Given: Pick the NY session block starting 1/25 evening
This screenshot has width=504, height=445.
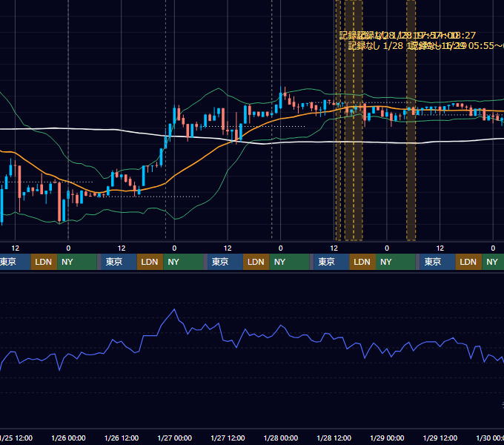Looking at the screenshot, I should click(77, 262).
